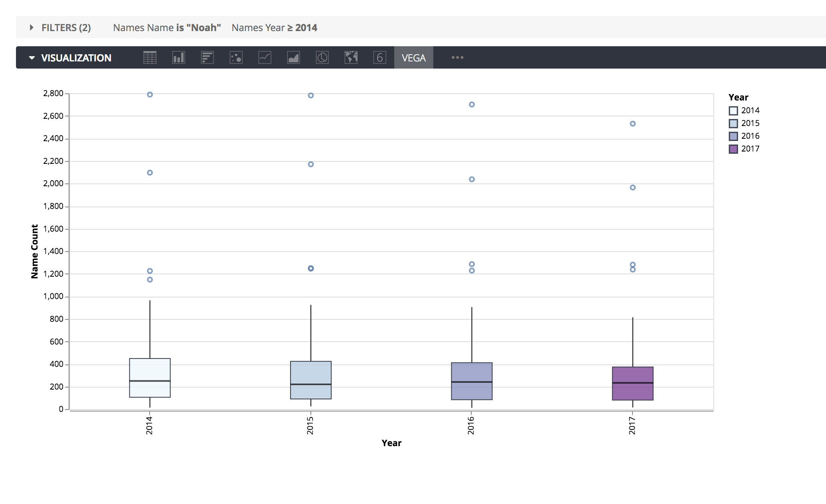Choose the single value visualization icon
826x504 pixels.
tap(379, 58)
